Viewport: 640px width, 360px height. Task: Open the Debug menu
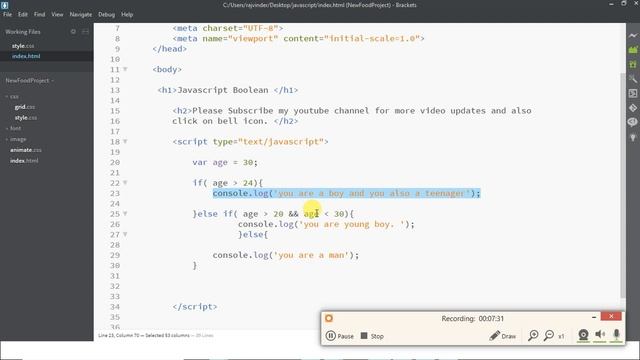107,14
